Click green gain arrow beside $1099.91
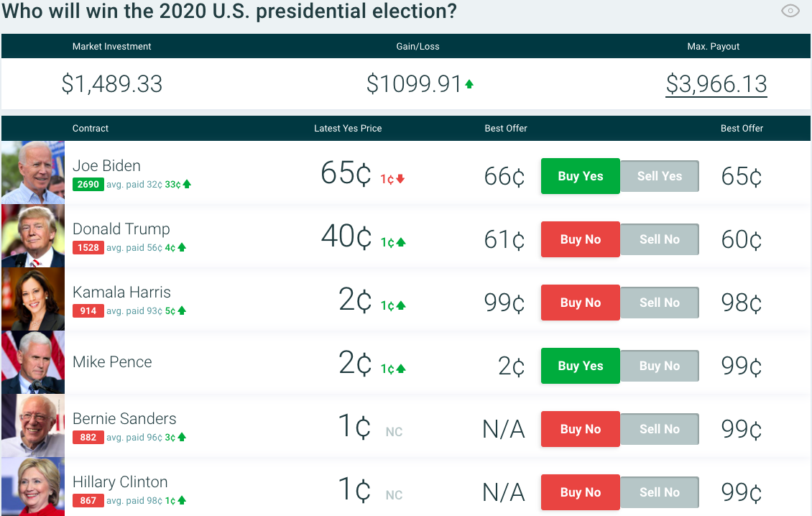The width and height of the screenshot is (812, 516). click(469, 85)
